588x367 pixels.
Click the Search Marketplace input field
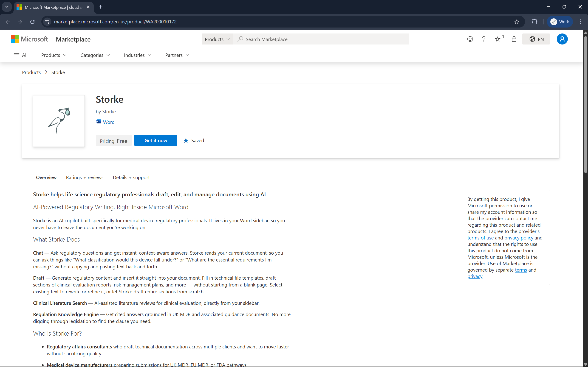point(323,39)
